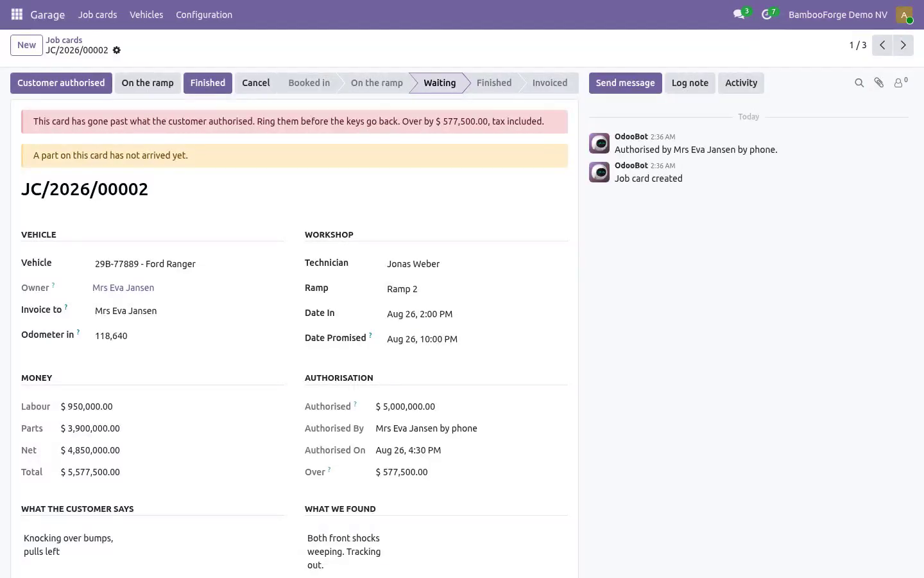The width and height of the screenshot is (924, 578).
Task: Click the On the ramp action button
Action: (148, 83)
